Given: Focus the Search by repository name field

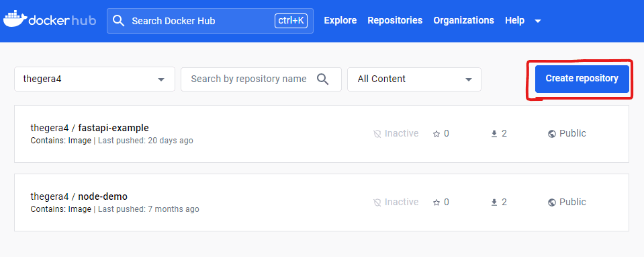Looking at the screenshot, I should pos(261,79).
